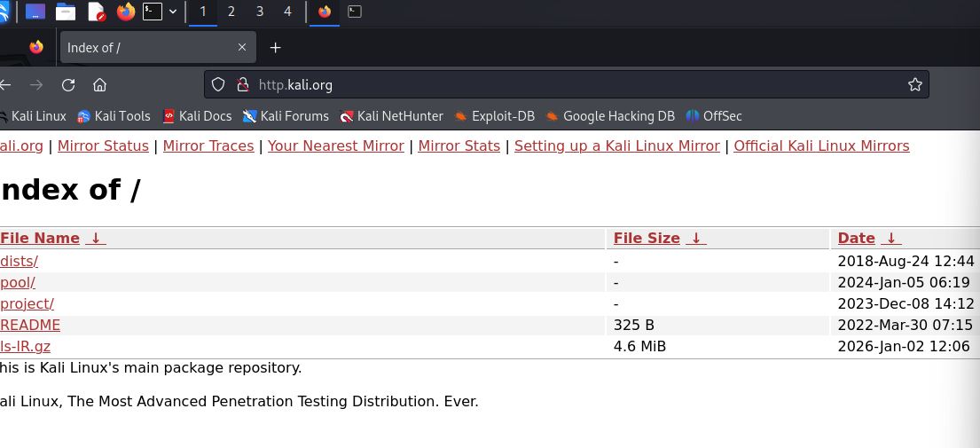Open the Mirror Stats link
The height and width of the screenshot is (448, 980).
pos(459,146)
